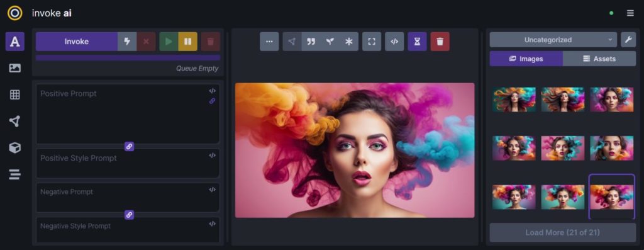Add embedding to Negative Style Prompt
This screenshot has height=250, width=644.
[x=213, y=224]
